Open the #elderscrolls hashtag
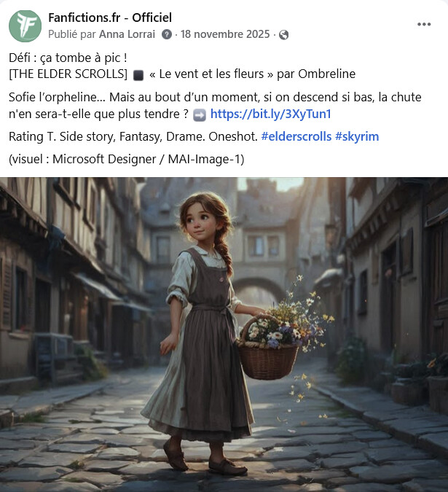 (x=296, y=136)
